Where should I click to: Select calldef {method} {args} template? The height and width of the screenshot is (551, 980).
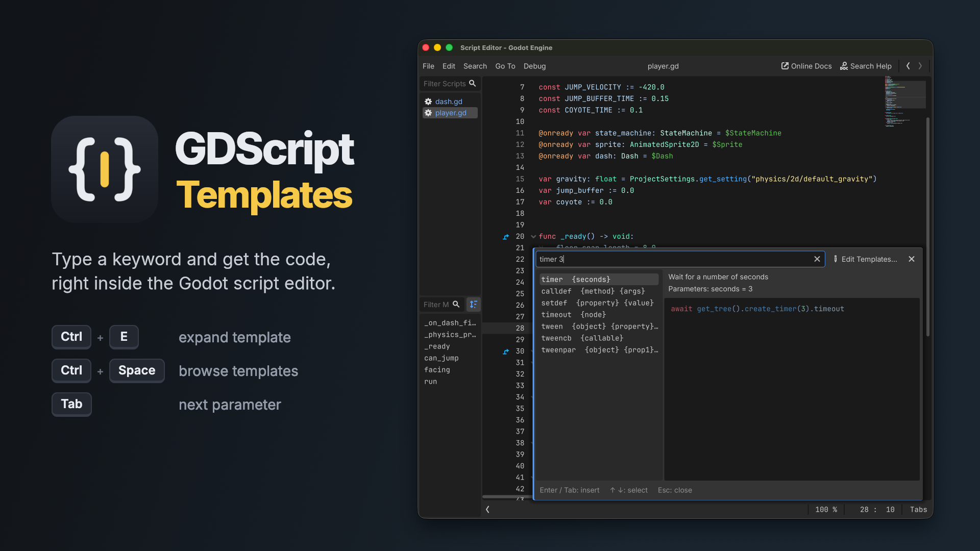[599, 291]
